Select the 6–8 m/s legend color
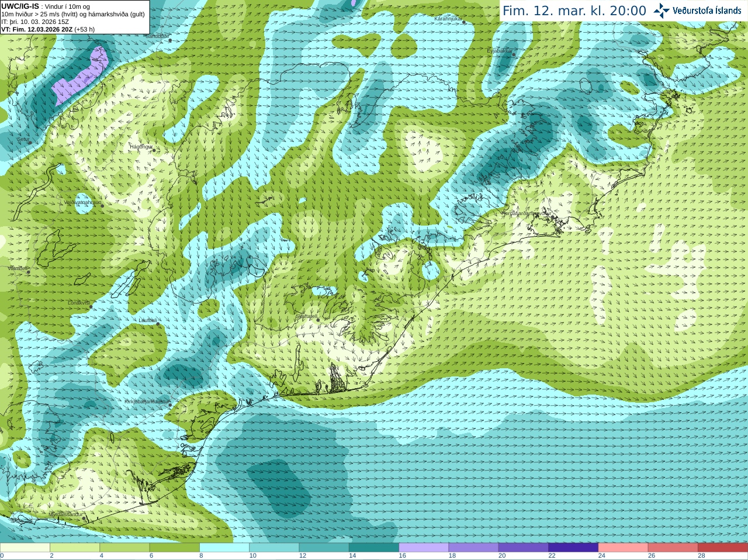This screenshot has width=748, height=560. pos(174,548)
